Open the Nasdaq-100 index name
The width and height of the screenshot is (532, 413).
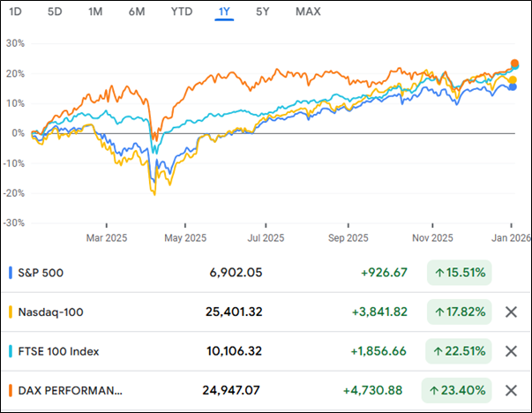point(50,312)
